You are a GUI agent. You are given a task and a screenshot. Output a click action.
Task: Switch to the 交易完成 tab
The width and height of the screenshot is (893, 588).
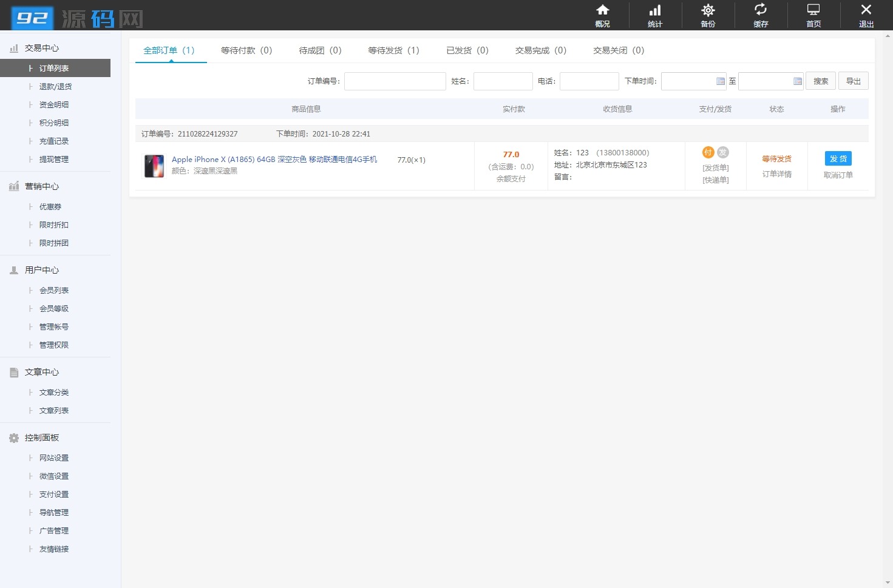click(x=540, y=50)
